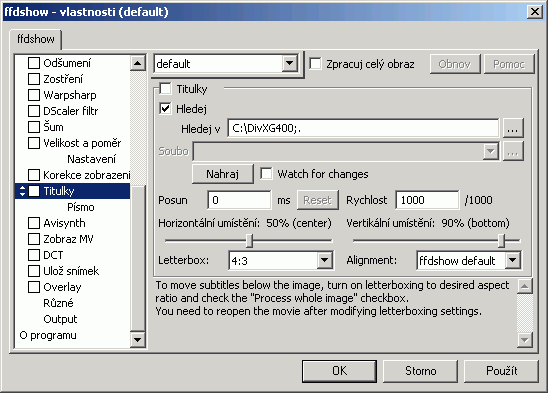
Task: Enable Velikost a poměr checkbox
Action: tap(34, 143)
